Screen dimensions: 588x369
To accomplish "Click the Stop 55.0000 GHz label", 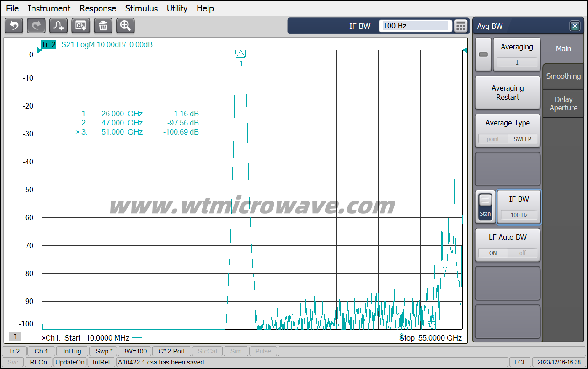I will 430,338.
